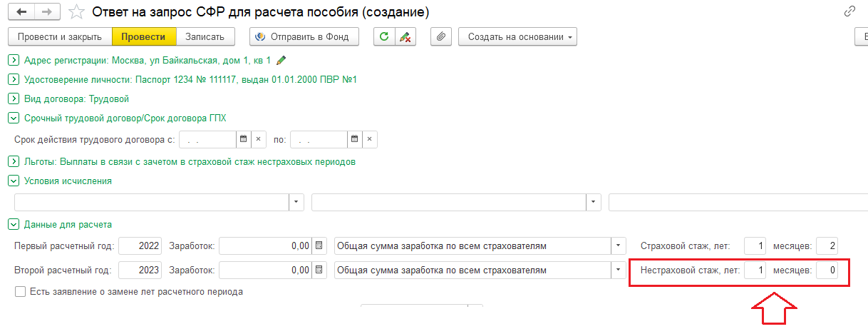Open the Создать на основании dropdown
Image resolution: width=868 pixels, height=334 pixels.
(x=518, y=36)
